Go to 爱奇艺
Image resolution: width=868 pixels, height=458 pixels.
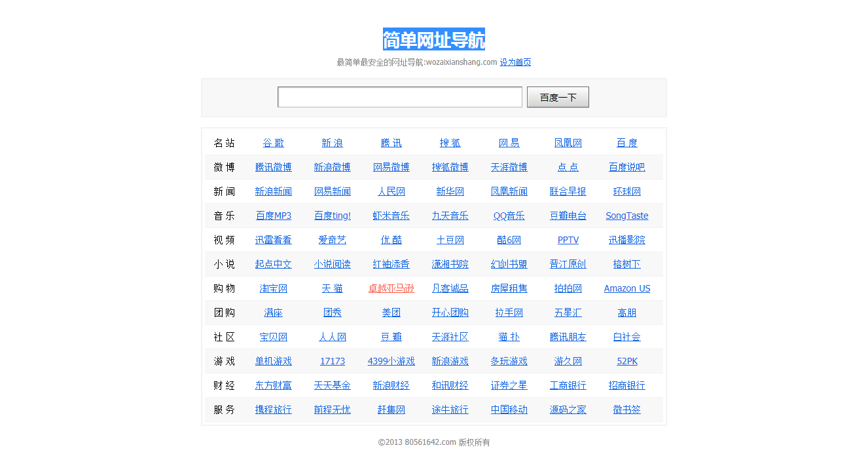[x=333, y=240]
